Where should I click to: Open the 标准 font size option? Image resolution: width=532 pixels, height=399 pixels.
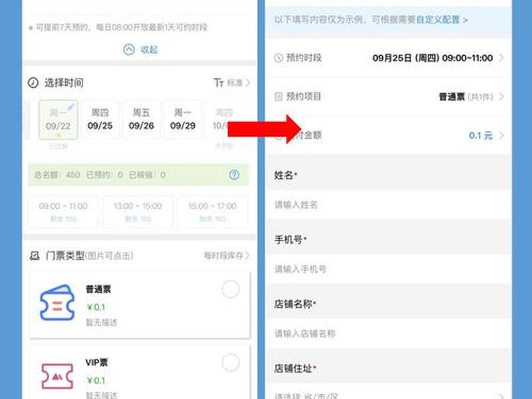coord(238,82)
